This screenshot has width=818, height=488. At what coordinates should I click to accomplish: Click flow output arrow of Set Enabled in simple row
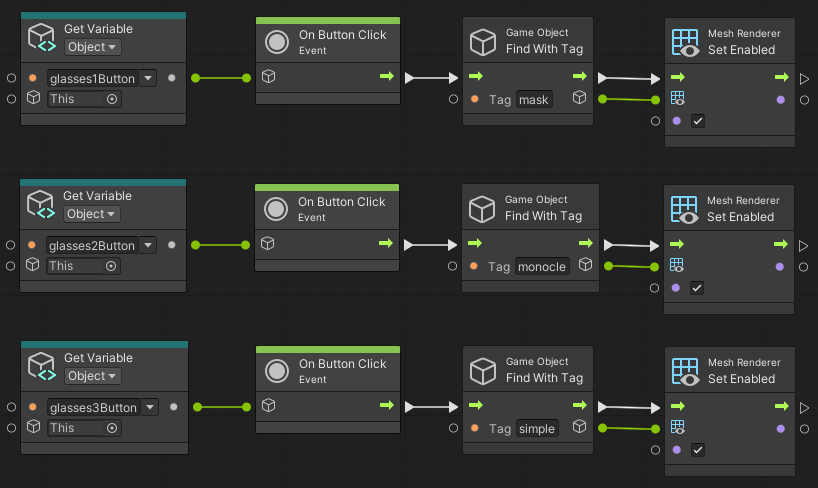782,406
